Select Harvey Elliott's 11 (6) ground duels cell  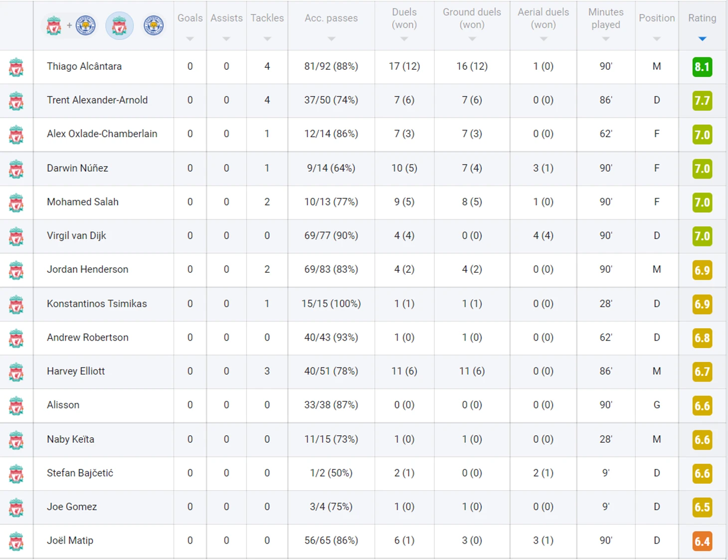pos(472,371)
